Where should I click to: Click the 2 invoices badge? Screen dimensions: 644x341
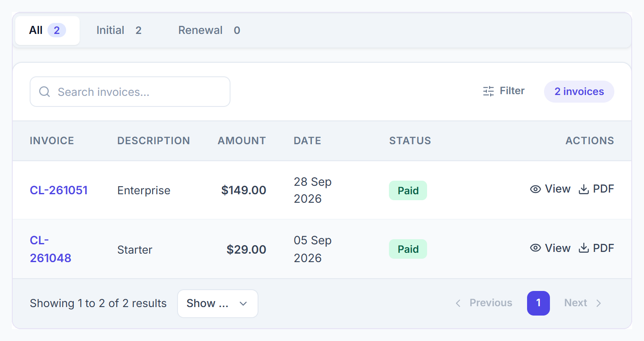579,92
